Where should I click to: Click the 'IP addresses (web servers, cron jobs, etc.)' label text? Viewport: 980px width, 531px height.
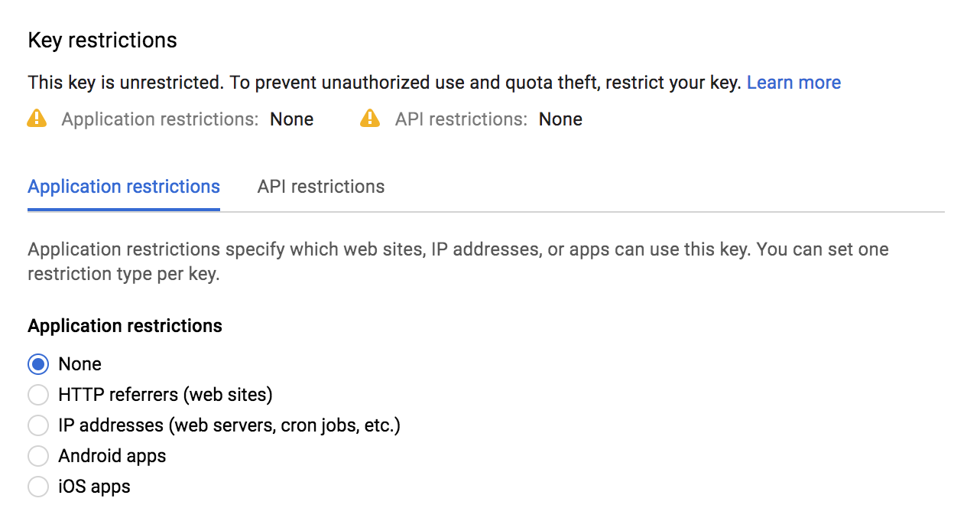[229, 425]
